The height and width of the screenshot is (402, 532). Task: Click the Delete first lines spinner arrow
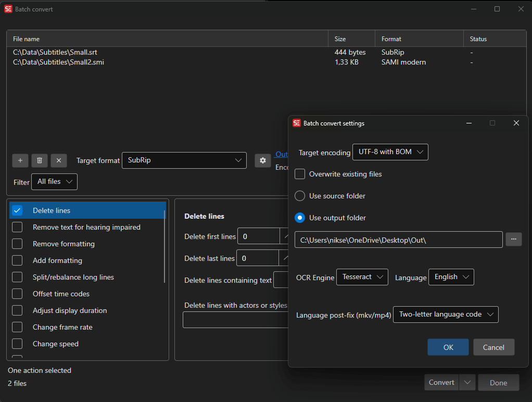(x=285, y=236)
